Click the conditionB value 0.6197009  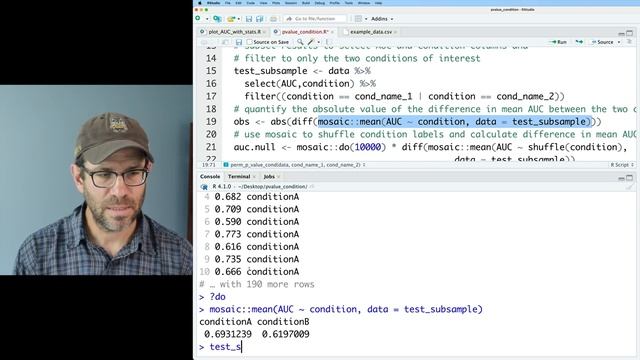coord(285,334)
